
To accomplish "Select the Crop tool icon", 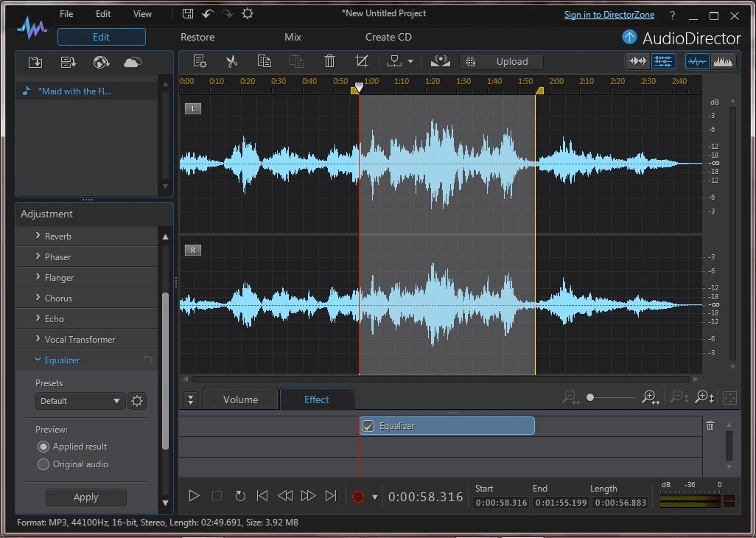I will (x=361, y=62).
